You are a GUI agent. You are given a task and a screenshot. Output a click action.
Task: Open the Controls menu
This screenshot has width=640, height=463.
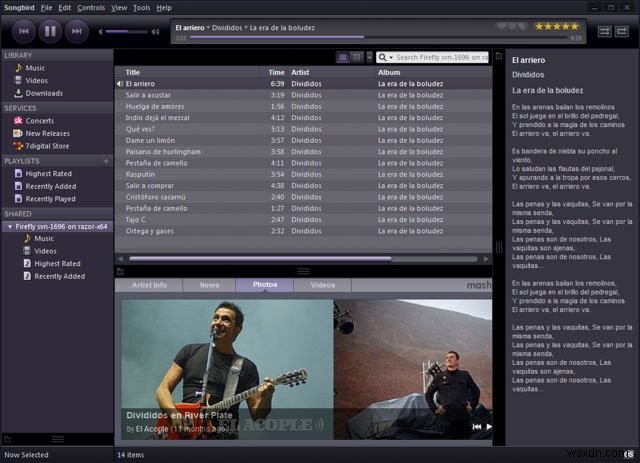click(90, 7)
